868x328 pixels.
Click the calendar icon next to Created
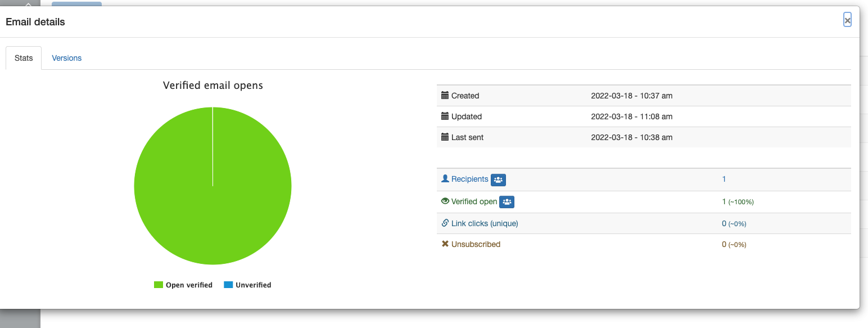[445, 96]
